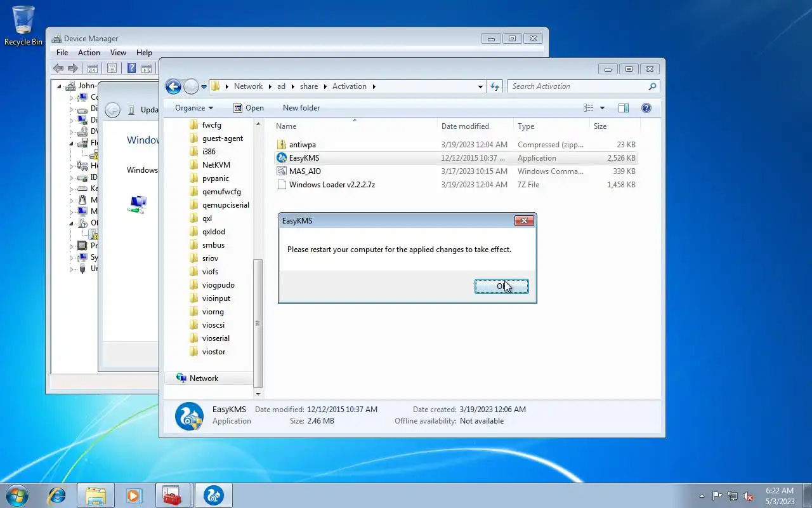This screenshot has width=812, height=508.
Task: Open the address bar previous locations dropdown
Action: [x=480, y=86]
